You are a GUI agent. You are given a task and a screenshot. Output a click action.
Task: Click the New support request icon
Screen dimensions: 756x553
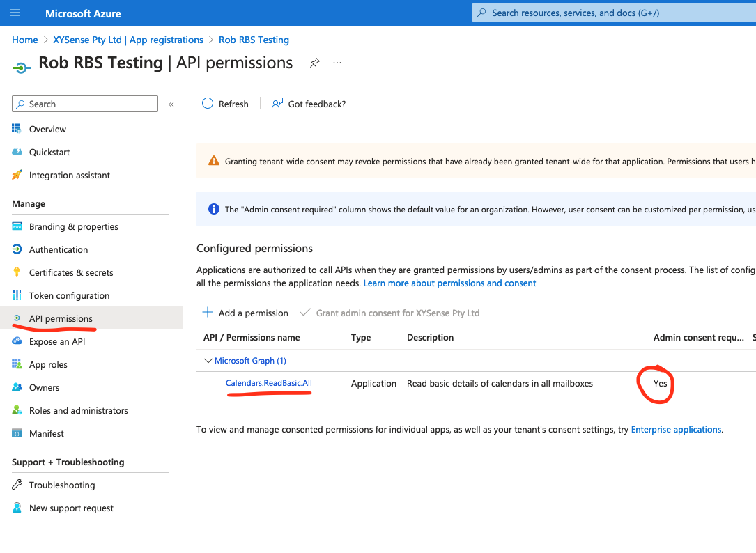click(x=17, y=508)
